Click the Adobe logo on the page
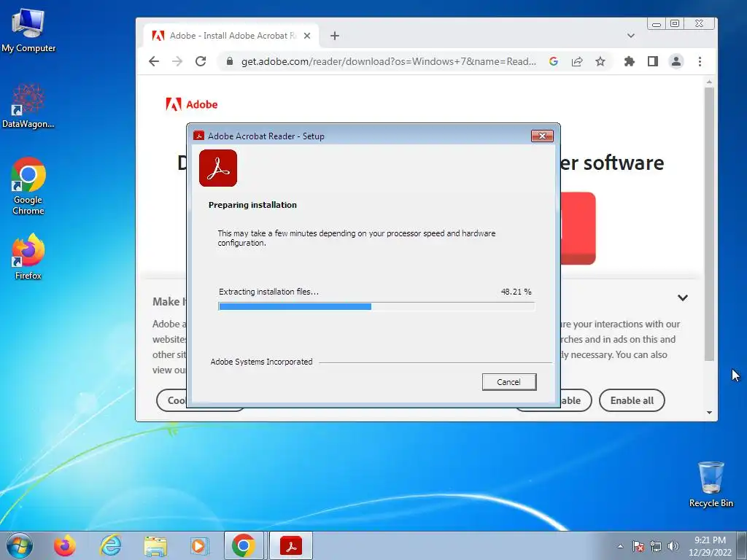This screenshot has height=560, width=747. coord(192,104)
